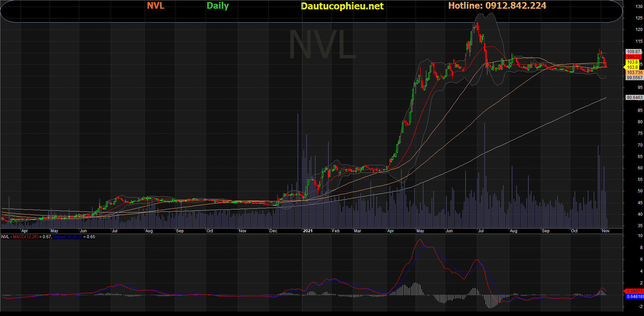Select the 109.87 upper band price tag
The width and height of the screenshot is (644, 316).
click(x=634, y=52)
